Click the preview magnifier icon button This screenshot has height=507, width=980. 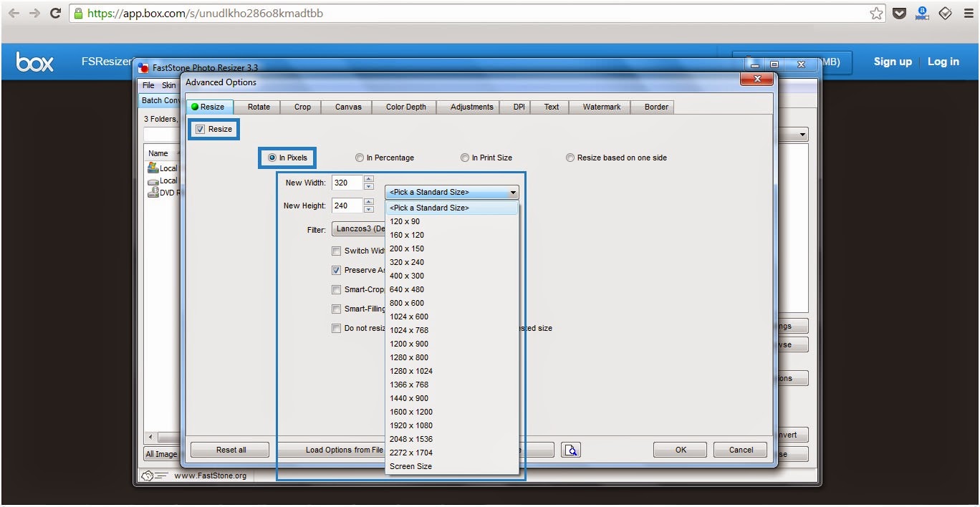click(570, 450)
